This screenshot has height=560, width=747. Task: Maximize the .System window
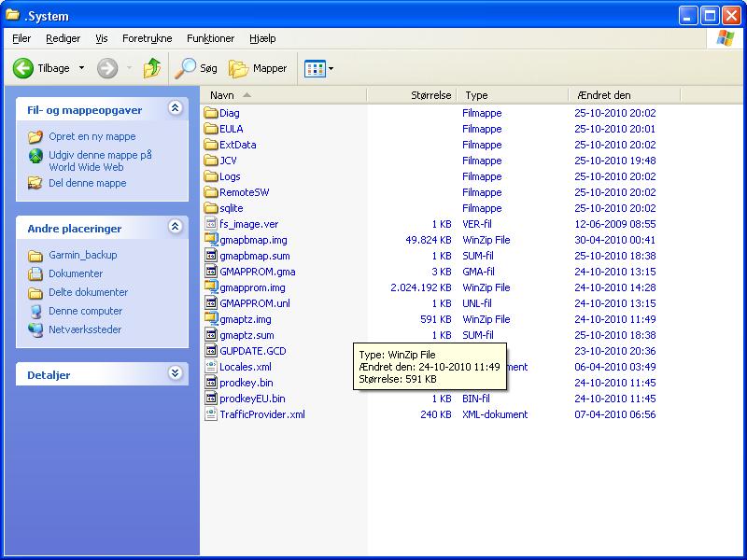[710, 16]
